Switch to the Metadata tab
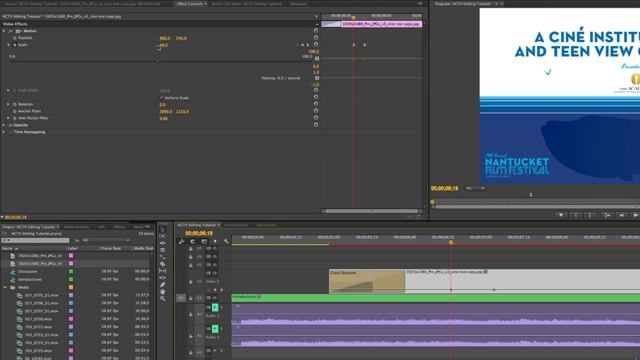Screen dimensions: 640x360 click(x=298, y=4)
